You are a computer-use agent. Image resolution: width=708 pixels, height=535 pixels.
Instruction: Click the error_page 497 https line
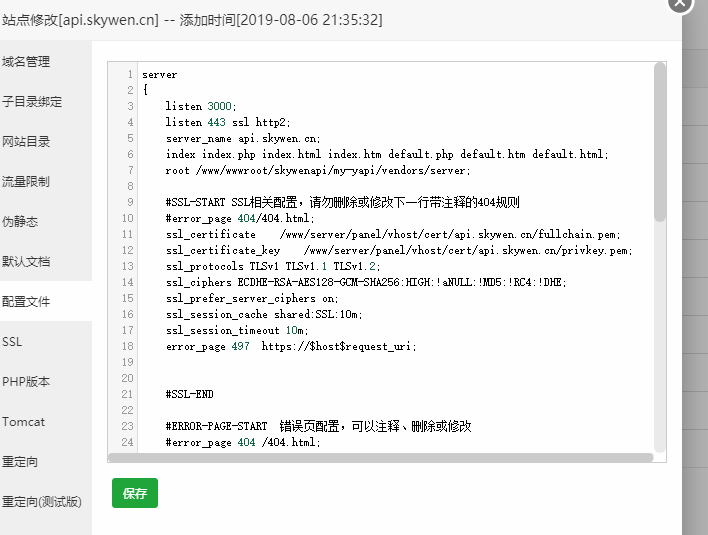[x=291, y=346]
